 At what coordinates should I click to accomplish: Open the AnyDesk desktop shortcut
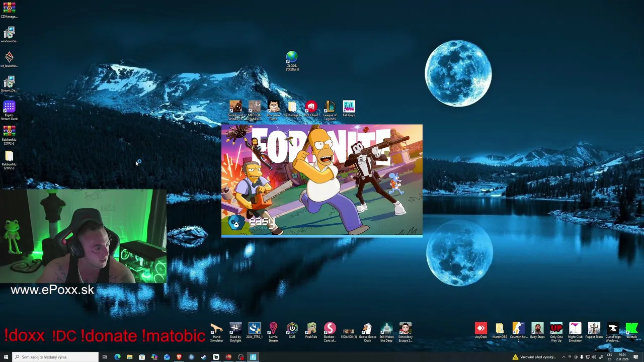481,331
